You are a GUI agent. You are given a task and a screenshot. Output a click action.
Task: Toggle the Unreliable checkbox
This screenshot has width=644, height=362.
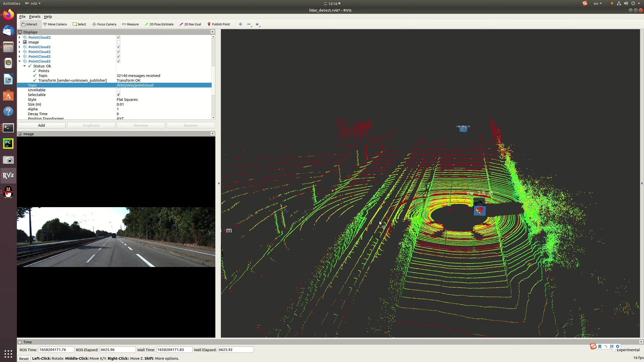click(118, 90)
